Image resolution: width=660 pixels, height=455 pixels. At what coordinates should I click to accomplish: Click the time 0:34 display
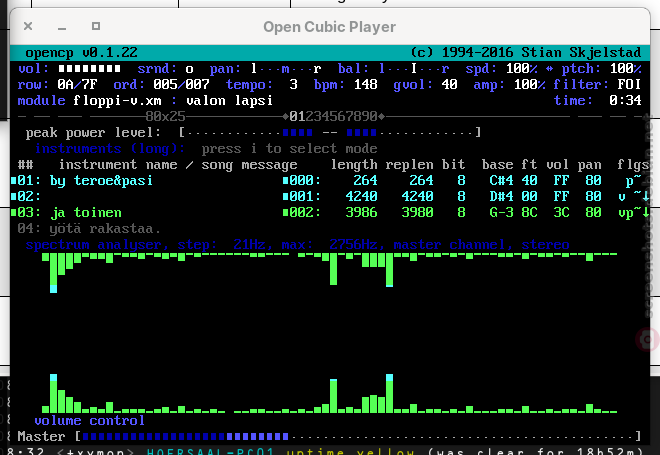625,101
